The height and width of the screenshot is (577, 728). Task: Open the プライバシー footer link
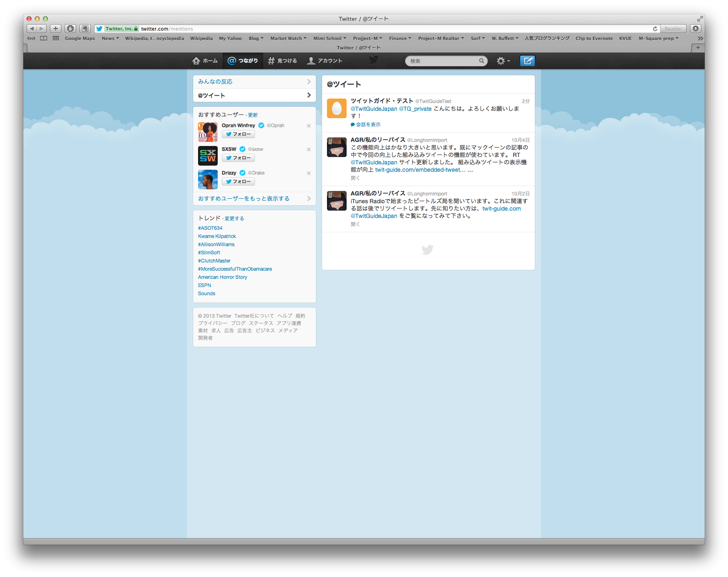click(212, 323)
